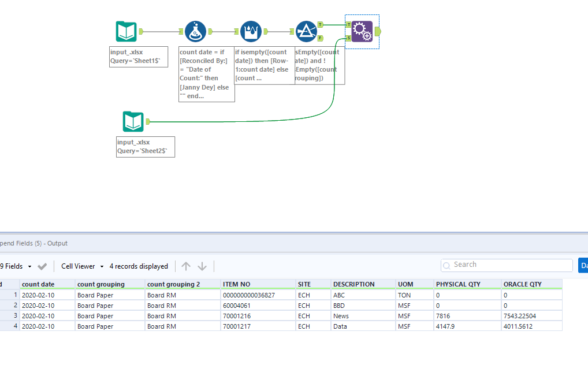Select the Input Data tool reading Sheet1$

coord(126,31)
